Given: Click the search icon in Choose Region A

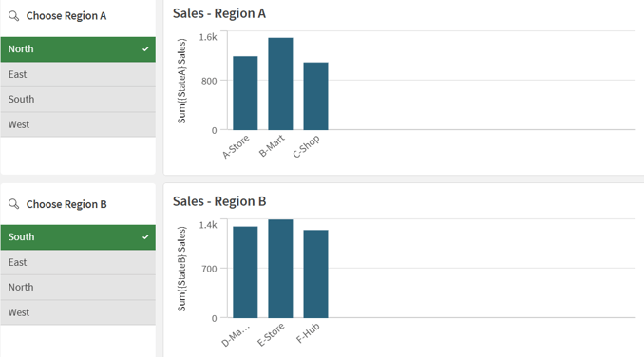Looking at the screenshot, I should coord(13,16).
